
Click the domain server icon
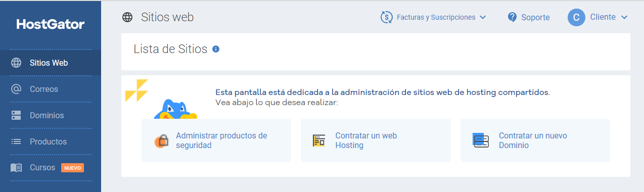(x=480, y=140)
